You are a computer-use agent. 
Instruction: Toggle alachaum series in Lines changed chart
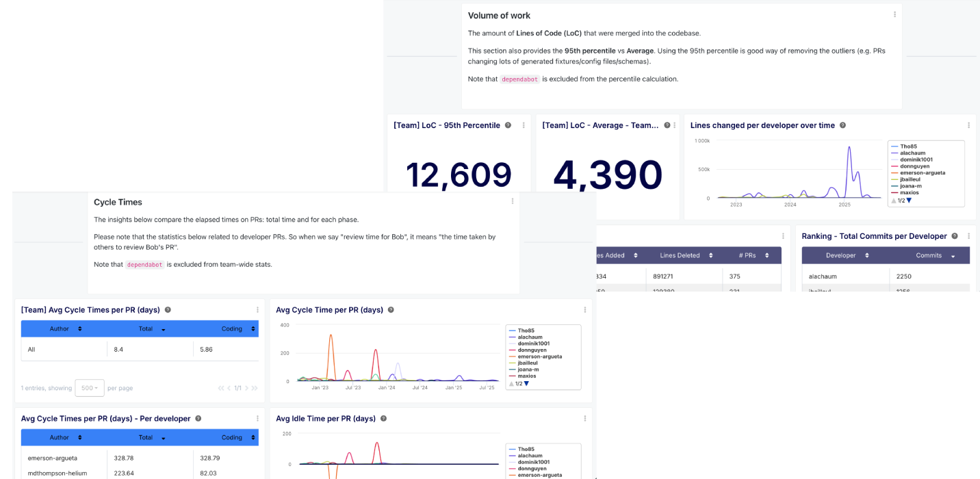coord(908,153)
